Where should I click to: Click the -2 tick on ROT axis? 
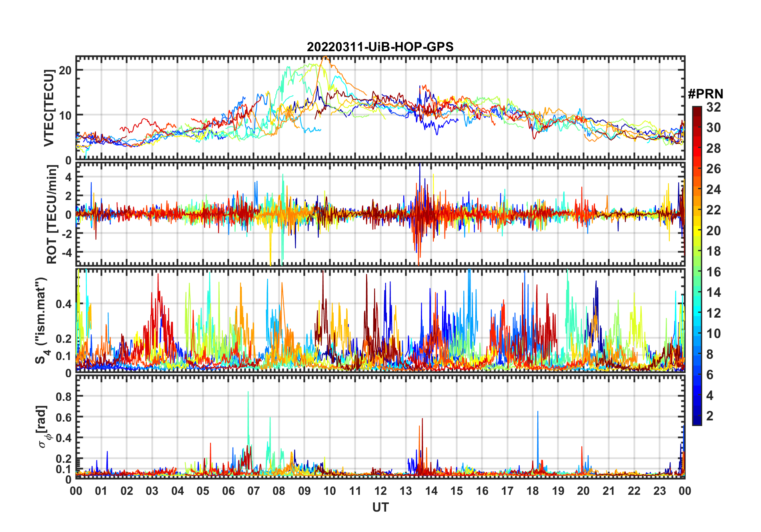pos(66,234)
